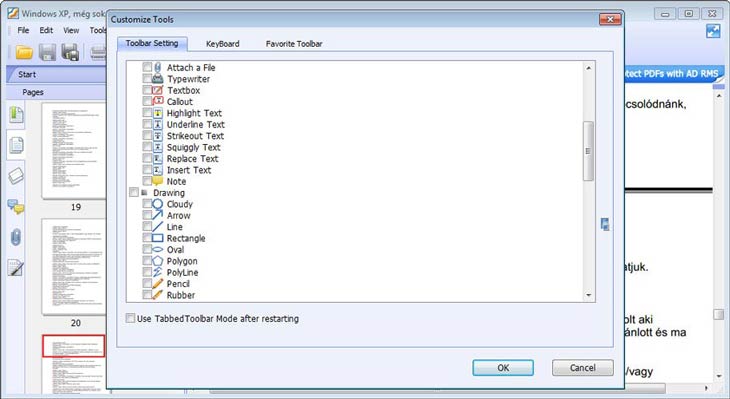Click the yellow Note icon

[x=158, y=181]
